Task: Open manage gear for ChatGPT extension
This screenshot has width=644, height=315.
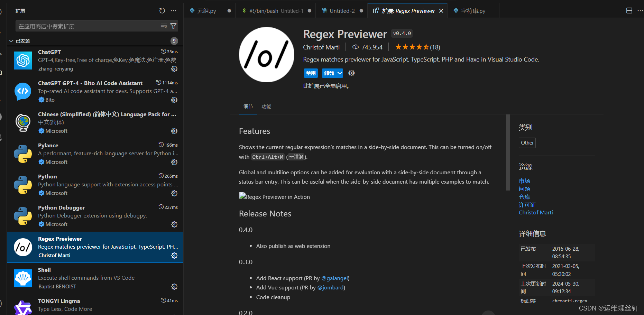Action: click(174, 69)
